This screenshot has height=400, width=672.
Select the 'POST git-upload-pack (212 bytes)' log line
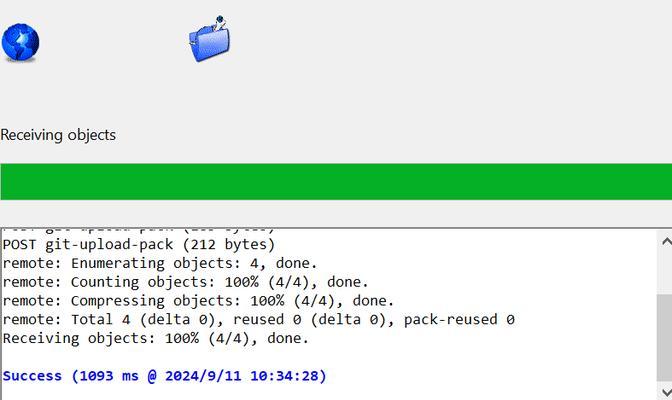(x=138, y=244)
